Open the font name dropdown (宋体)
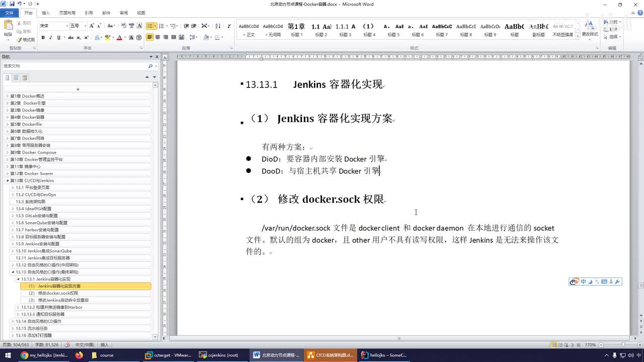Viewport: 644px width, 362px height. point(66,26)
